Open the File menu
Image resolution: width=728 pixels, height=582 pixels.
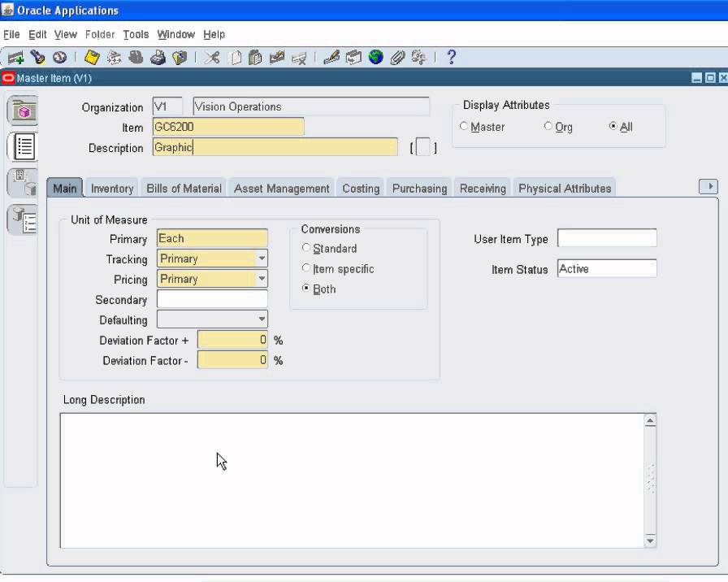click(11, 34)
